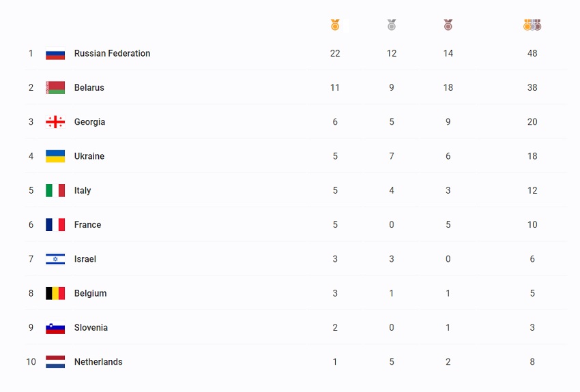Screen dimensions: 580x392
Task: Select the Netherlands country name
Action: point(98,362)
